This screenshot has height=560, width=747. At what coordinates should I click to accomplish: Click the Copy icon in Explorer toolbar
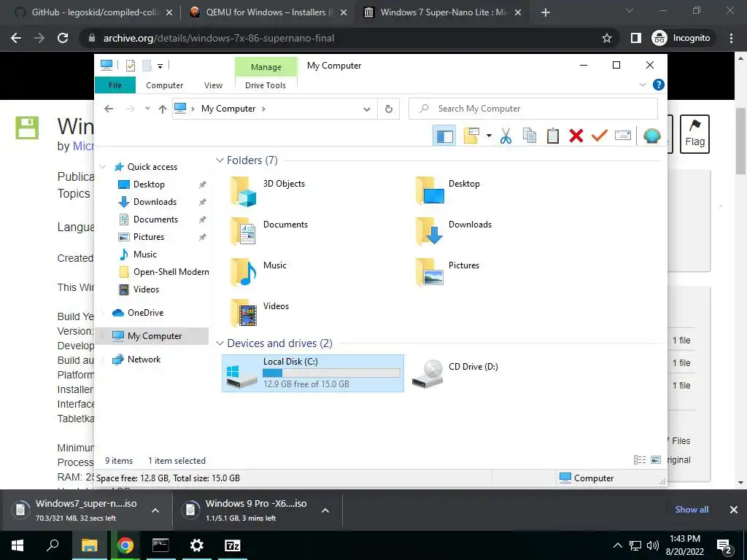530,136
